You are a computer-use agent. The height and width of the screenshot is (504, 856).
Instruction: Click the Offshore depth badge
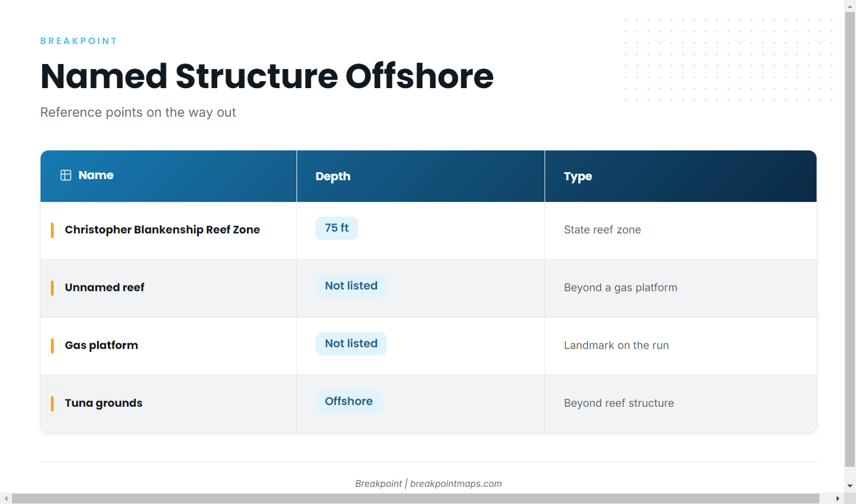tap(349, 401)
